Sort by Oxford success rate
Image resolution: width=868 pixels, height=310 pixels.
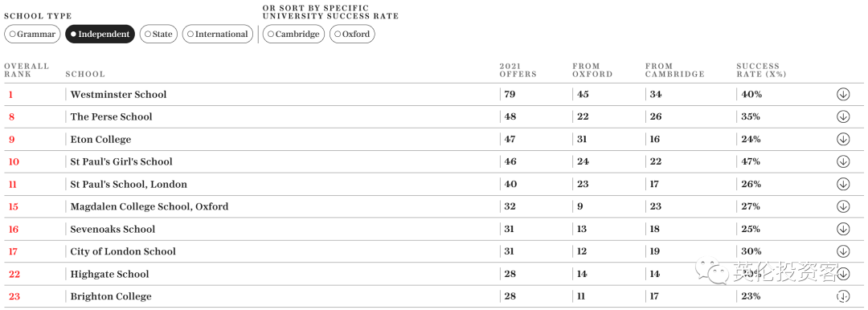(352, 35)
